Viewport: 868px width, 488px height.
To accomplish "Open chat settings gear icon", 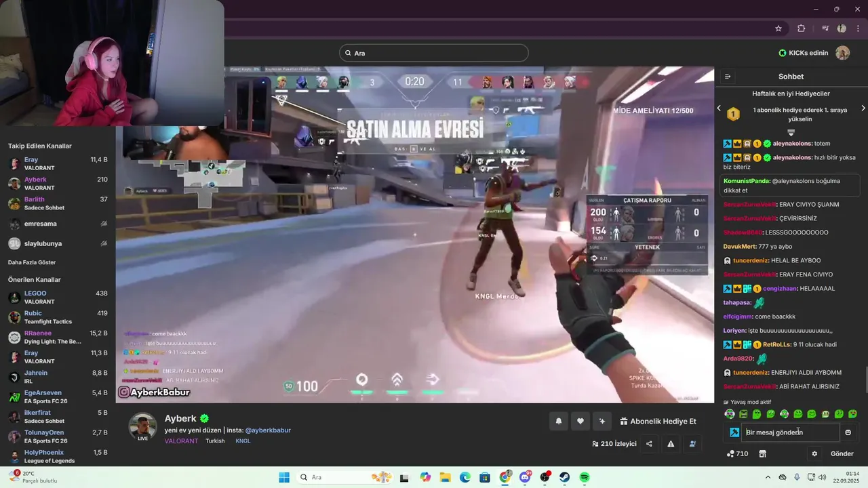I will [x=814, y=453].
